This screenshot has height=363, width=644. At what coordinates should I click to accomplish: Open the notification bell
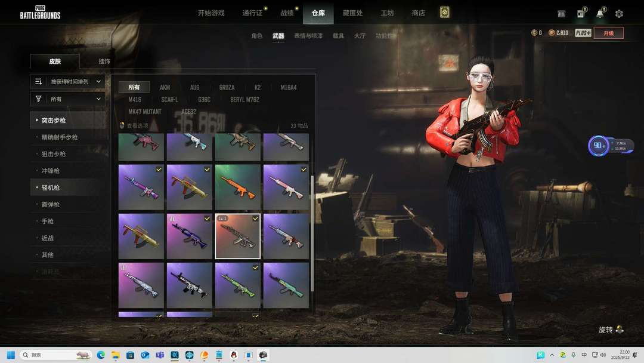pos(600,13)
